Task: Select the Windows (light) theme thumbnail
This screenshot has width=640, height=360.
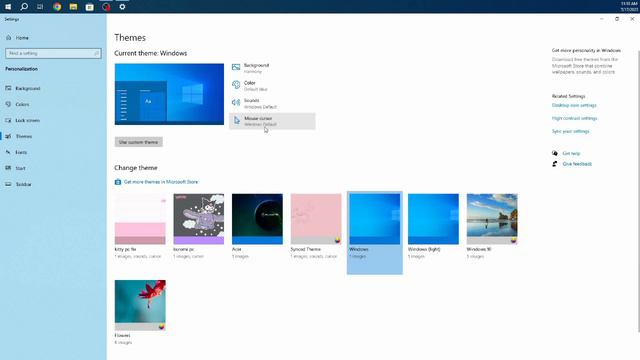Action: pos(433,219)
